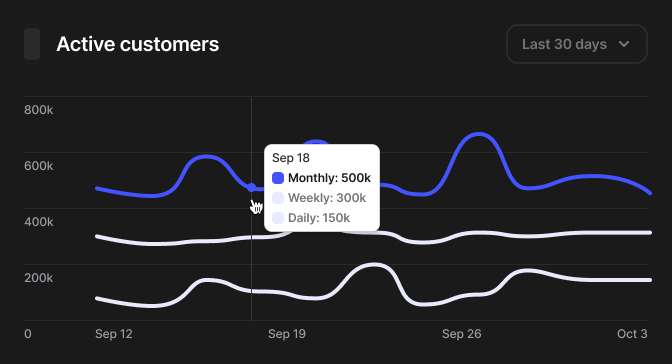Image resolution: width=672 pixels, height=364 pixels.
Task: Click the blue data point on Monthly line
Action: click(252, 187)
